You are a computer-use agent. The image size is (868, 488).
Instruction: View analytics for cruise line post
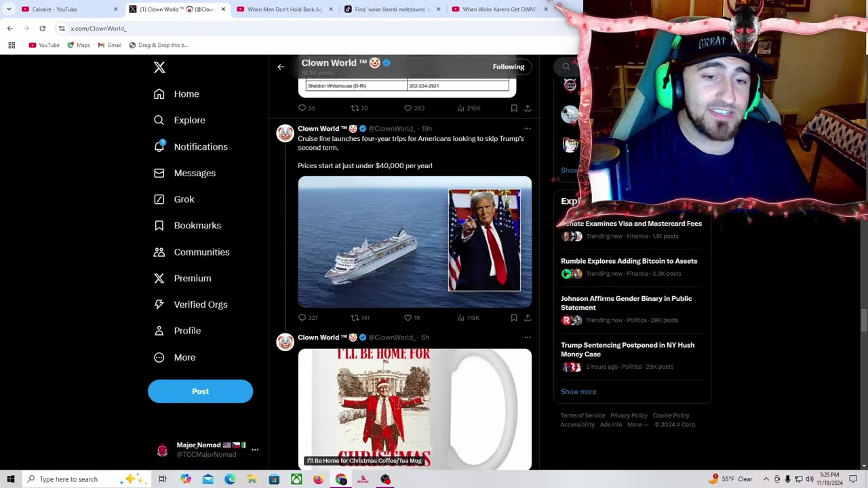[460, 317]
